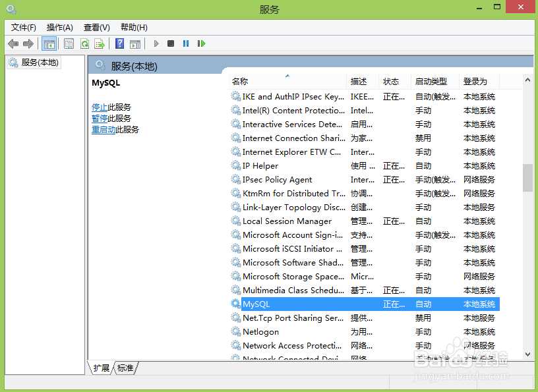Open the Help question mark icon
The height and width of the screenshot is (392, 538).
tap(120, 43)
